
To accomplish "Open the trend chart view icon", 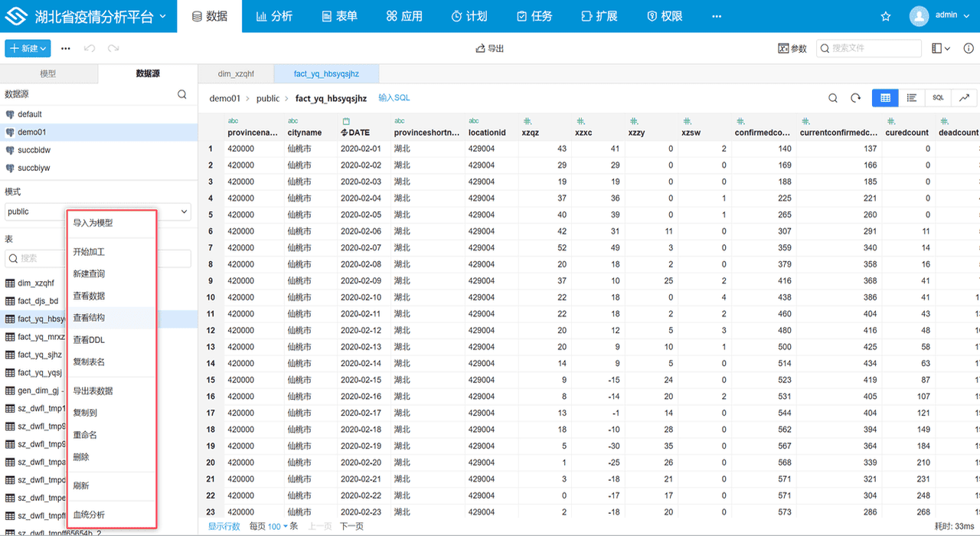I will [964, 98].
